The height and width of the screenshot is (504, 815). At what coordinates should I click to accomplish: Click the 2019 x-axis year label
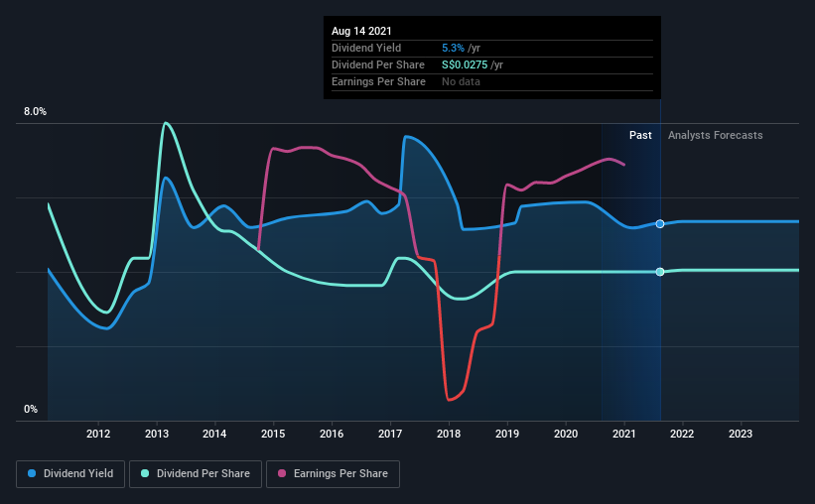(507, 434)
